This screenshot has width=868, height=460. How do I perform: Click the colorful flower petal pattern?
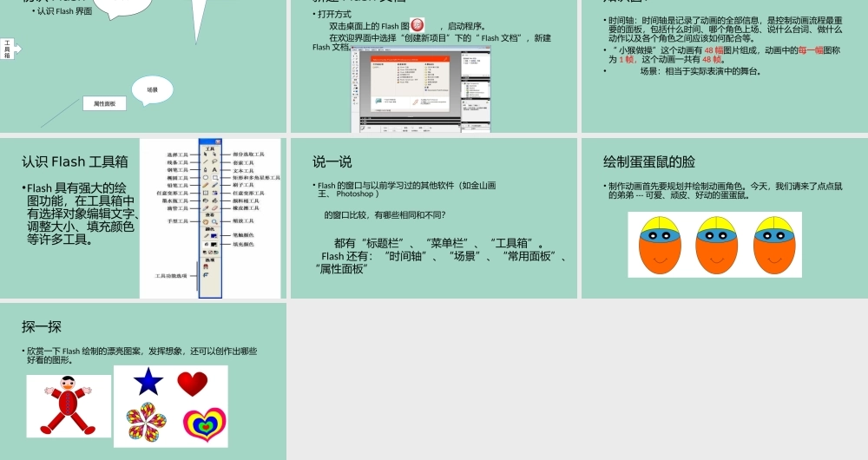[x=146, y=422]
